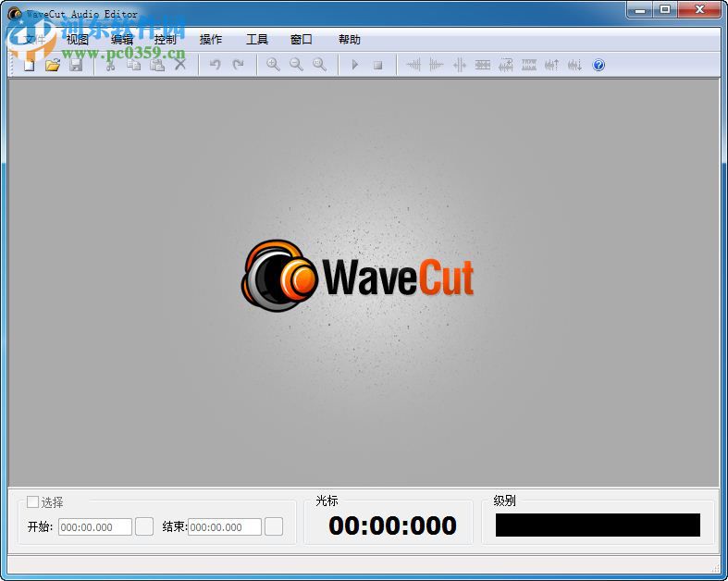The image size is (728, 581).
Task: Redo action with toolbar arrow
Action: tap(238, 65)
